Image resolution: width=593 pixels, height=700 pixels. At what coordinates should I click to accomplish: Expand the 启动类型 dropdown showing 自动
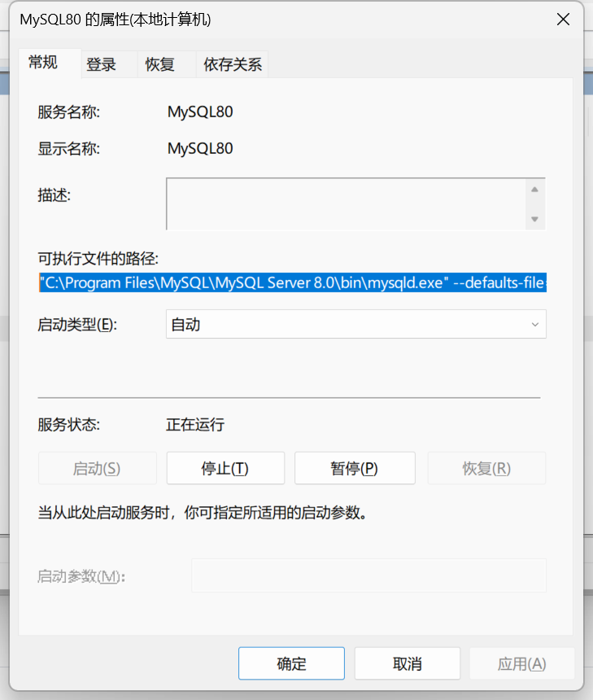point(355,325)
